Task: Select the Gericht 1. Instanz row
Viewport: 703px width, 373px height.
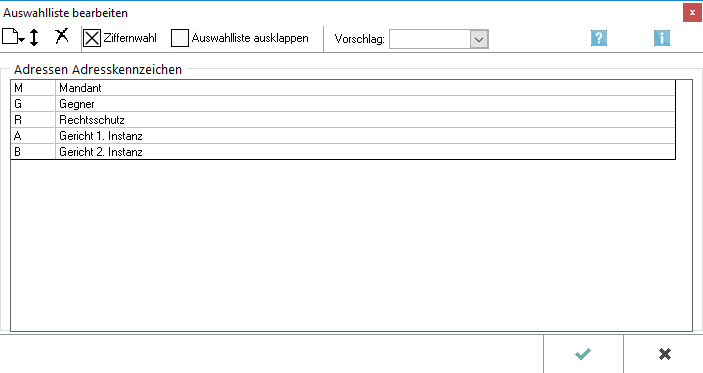Action: coord(343,136)
